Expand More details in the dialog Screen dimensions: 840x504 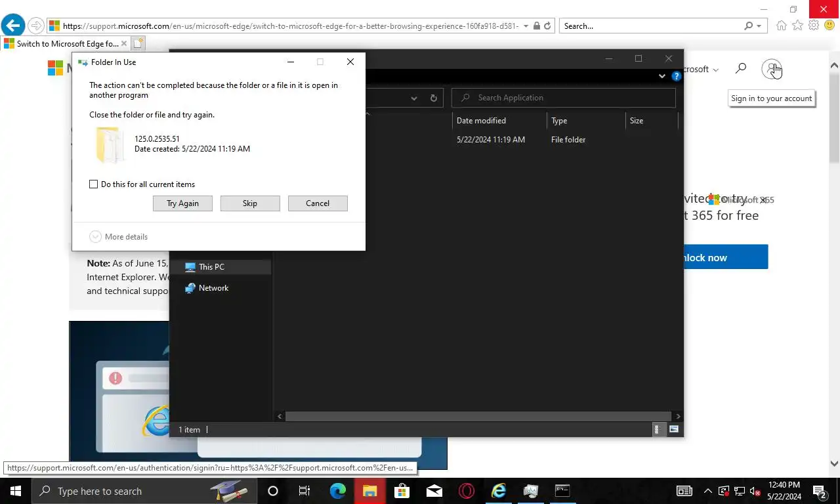click(x=119, y=237)
